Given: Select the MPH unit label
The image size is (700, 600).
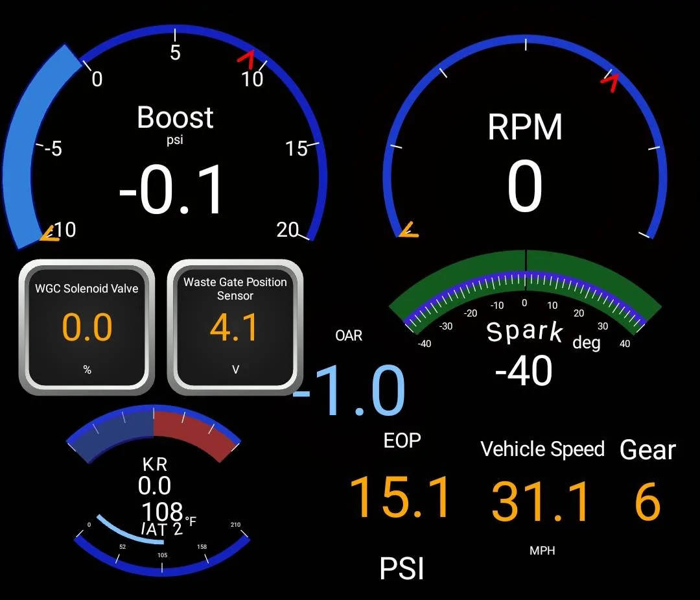Looking at the screenshot, I should click(543, 550).
